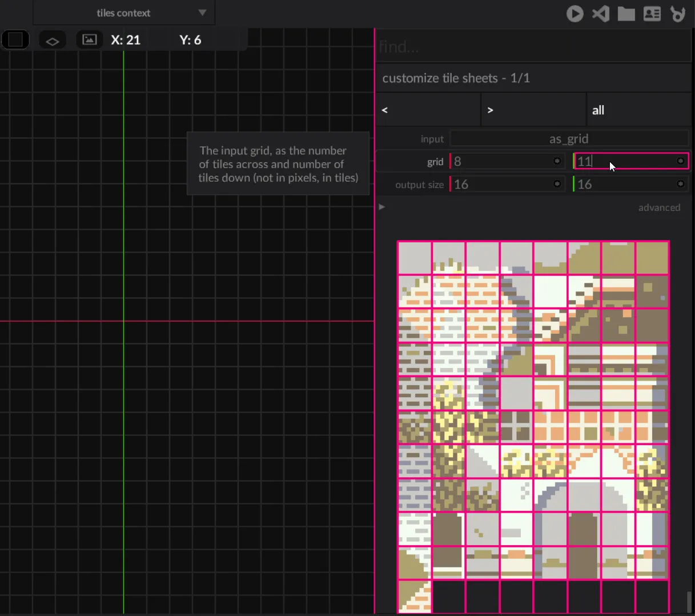Click the play button in top toolbar
Image resolution: width=695 pixels, height=616 pixels.
click(x=575, y=14)
